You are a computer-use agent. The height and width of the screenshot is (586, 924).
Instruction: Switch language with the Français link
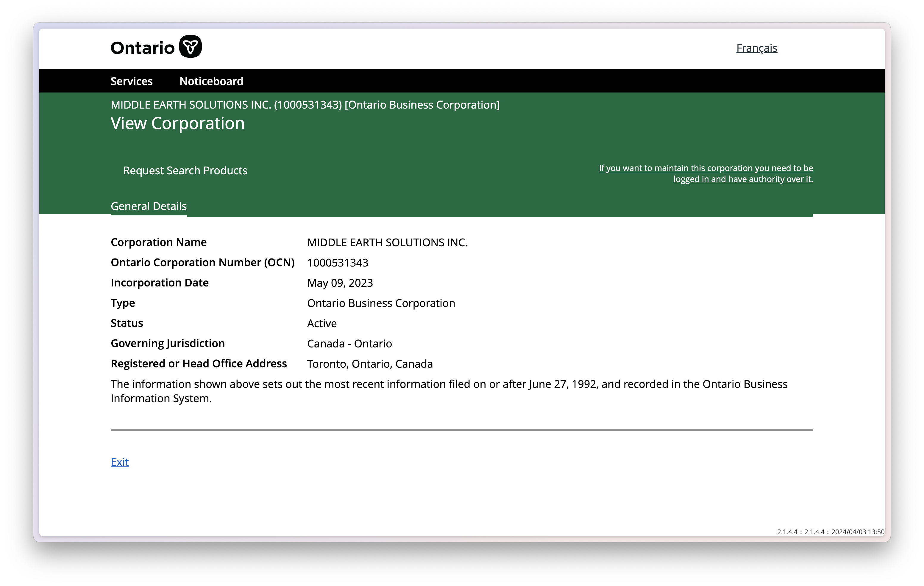coord(756,48)
